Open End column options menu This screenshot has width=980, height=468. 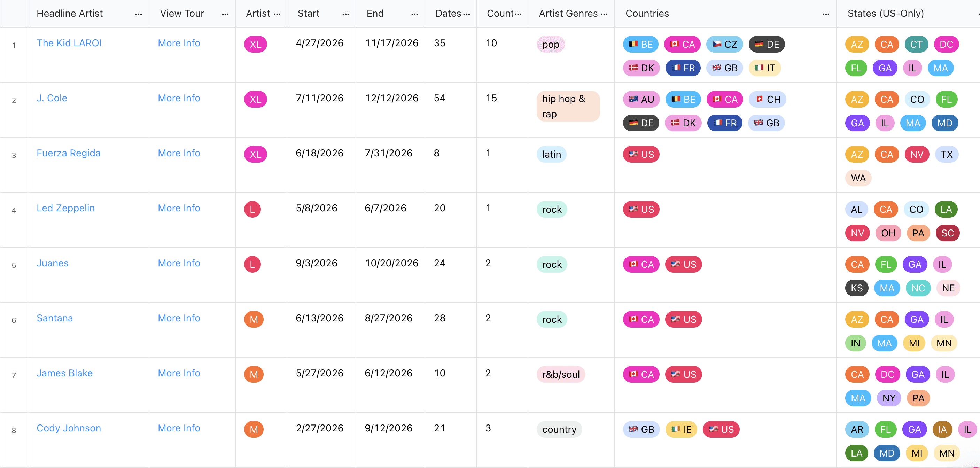[415, 14]
